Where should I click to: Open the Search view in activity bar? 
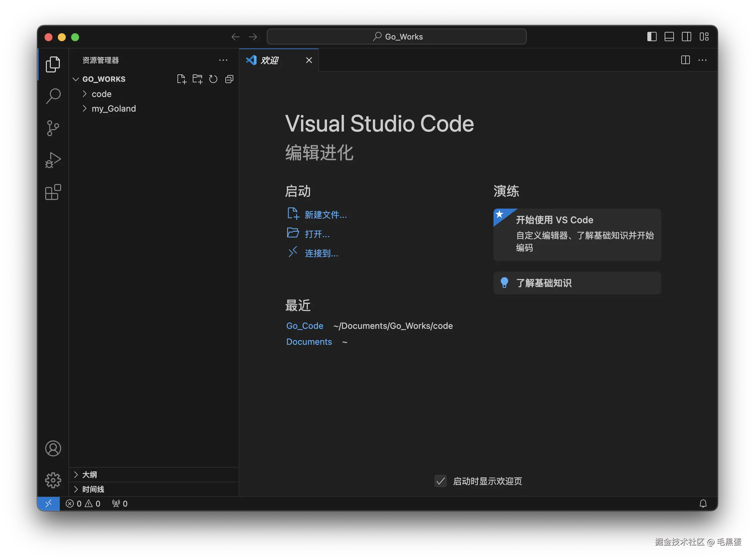pyautogui.click(x=53, y=96)
